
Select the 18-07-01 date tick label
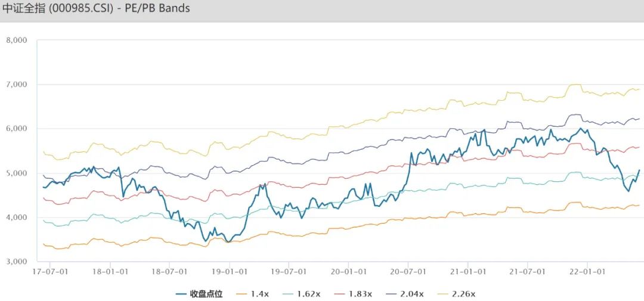click(169, 271)
